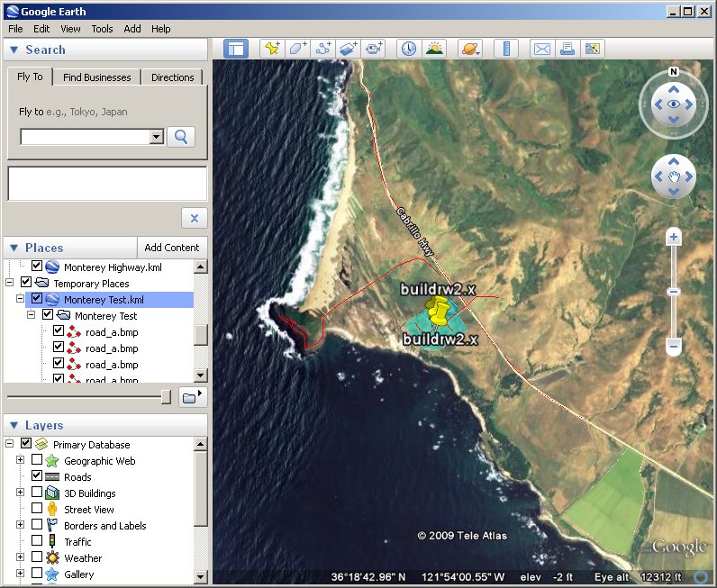
Task: Add an image overlay from the toolbar
Action: point(349,49)
